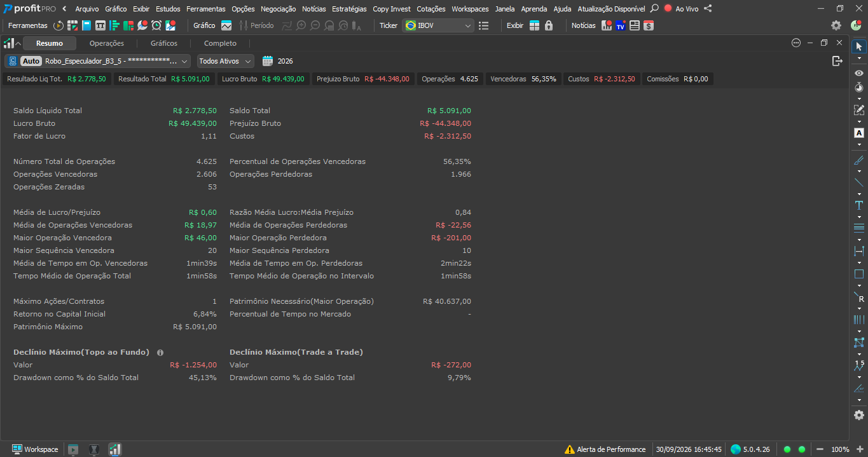Click the play icon in bottom status bar
Screen dimensions: 868x457
pos(73,449)
